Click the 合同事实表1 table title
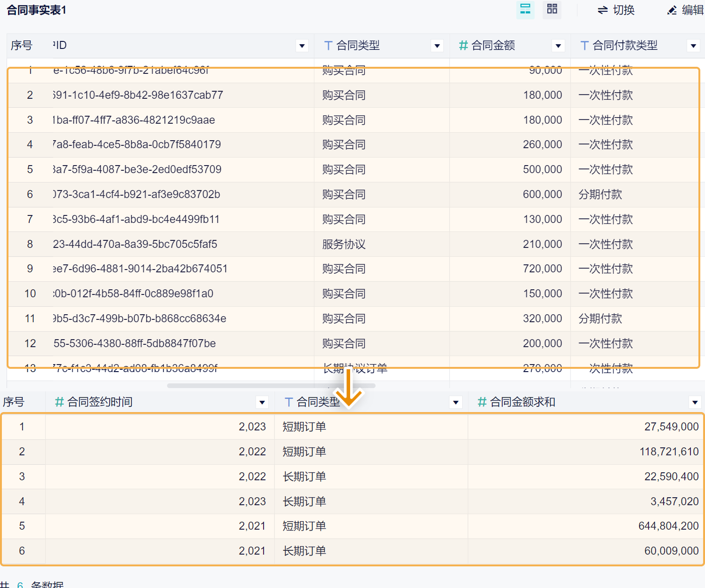Screen dimensions: 705x588 (x=37, y=10)
